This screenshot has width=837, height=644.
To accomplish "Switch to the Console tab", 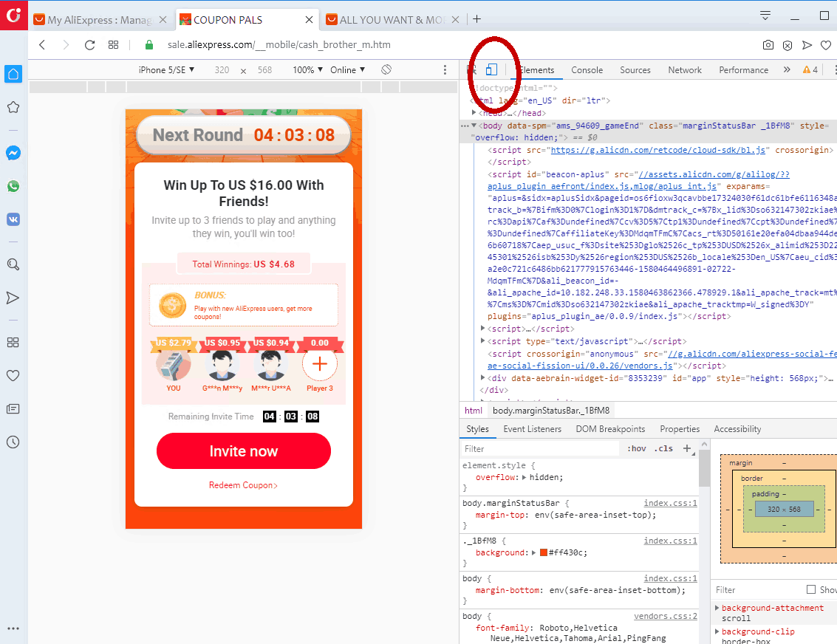I will tap(587, 70).
